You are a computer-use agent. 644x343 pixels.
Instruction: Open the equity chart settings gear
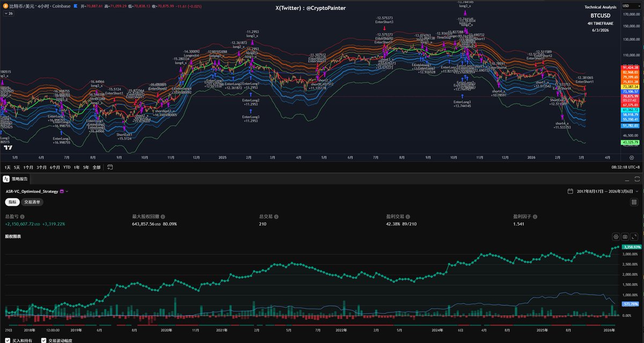(616, 237)
